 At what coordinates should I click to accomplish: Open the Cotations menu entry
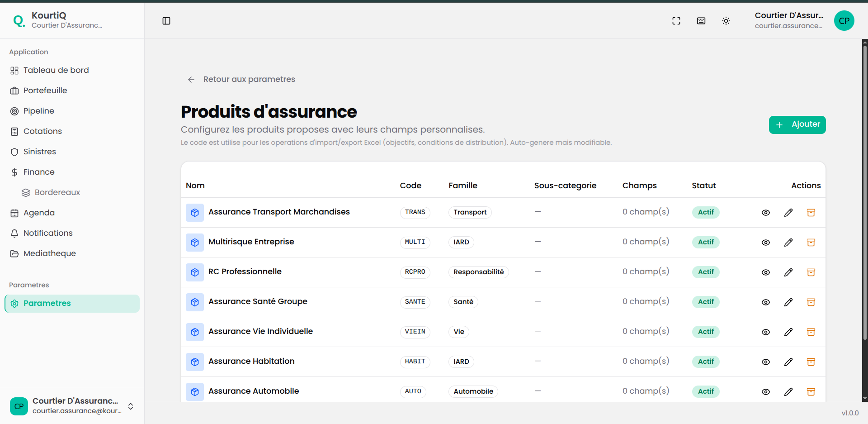42,131
